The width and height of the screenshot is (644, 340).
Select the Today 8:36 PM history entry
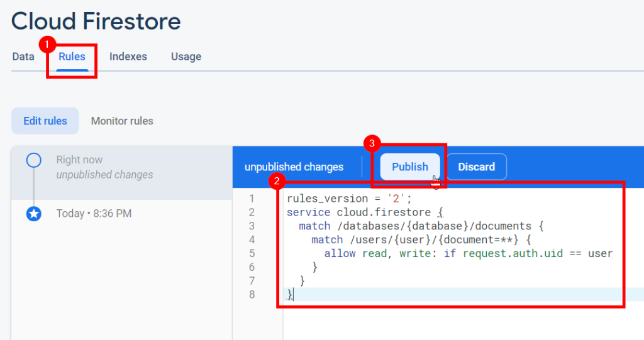[94, 214]
